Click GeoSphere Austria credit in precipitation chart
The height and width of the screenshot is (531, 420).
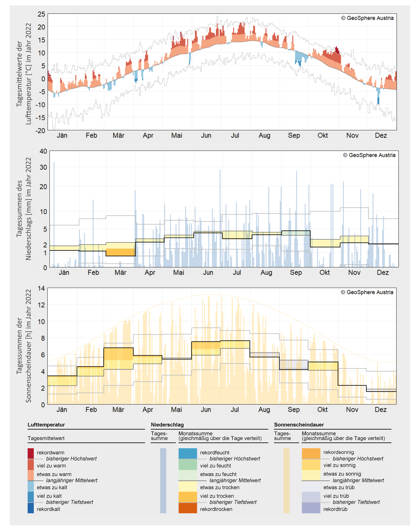[369, 155]
